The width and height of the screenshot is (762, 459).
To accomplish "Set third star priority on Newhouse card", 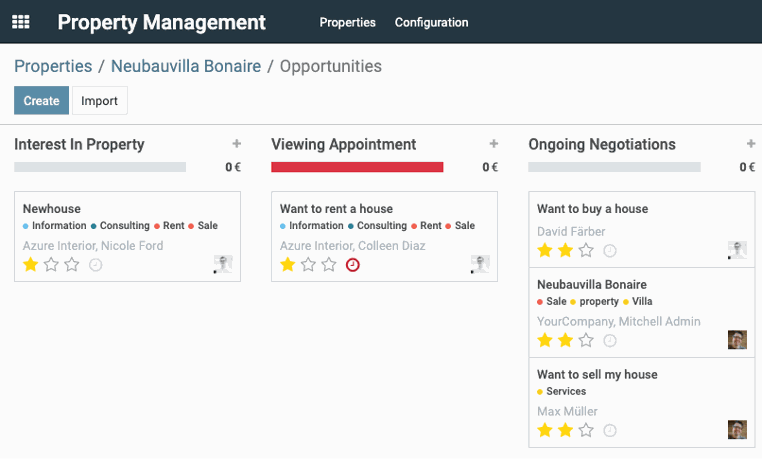I will [x=72, y=265].
